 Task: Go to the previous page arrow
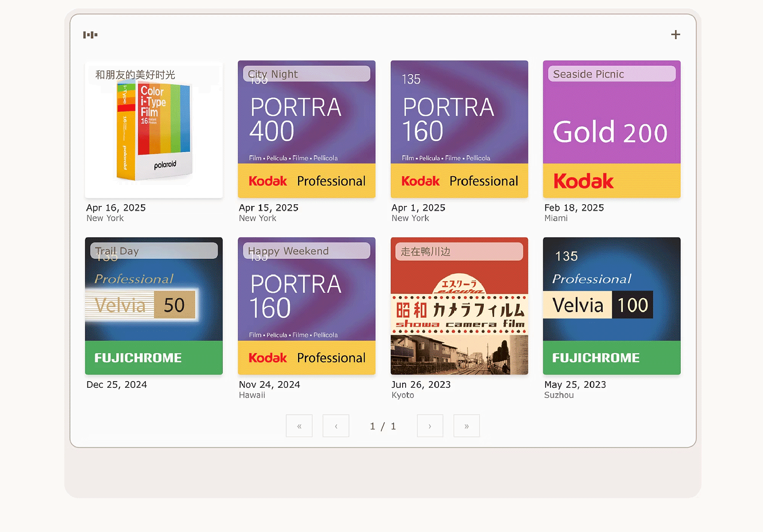336,426
